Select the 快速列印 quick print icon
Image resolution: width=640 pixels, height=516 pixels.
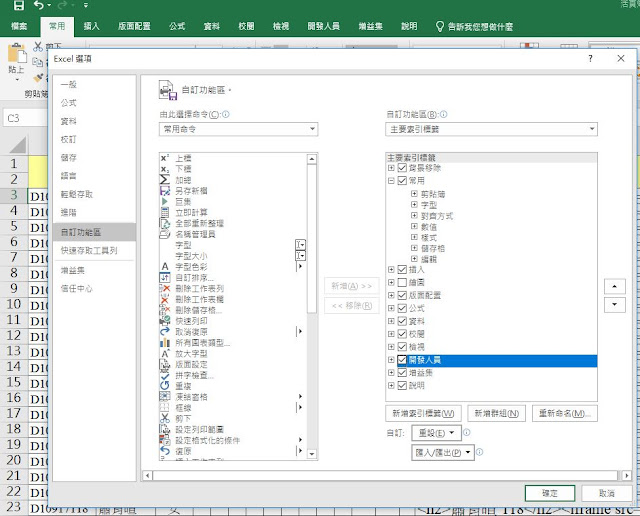coord(164,321)
